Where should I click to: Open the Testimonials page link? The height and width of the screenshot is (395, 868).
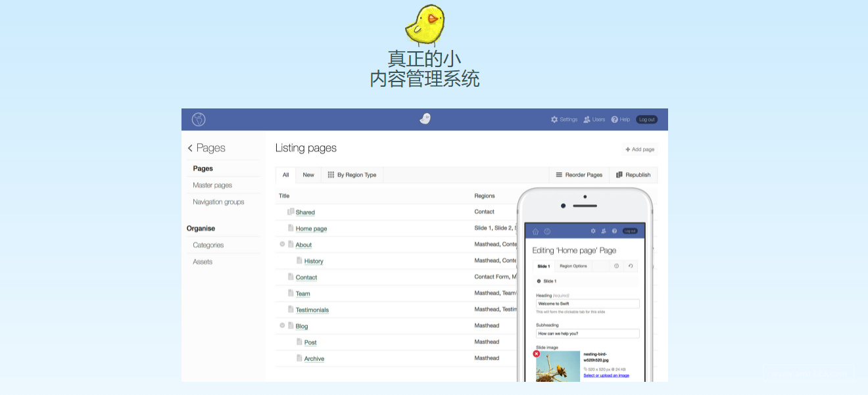point(312,310)
